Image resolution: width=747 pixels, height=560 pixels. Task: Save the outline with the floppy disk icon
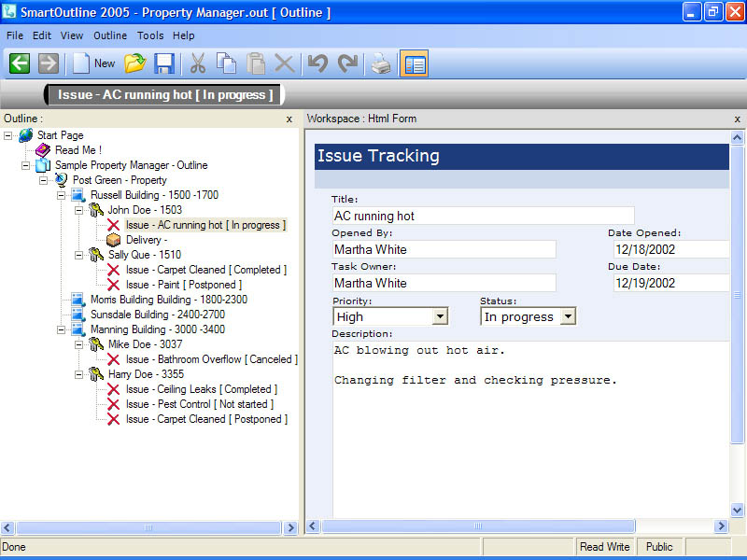click(x=164, y=63)
